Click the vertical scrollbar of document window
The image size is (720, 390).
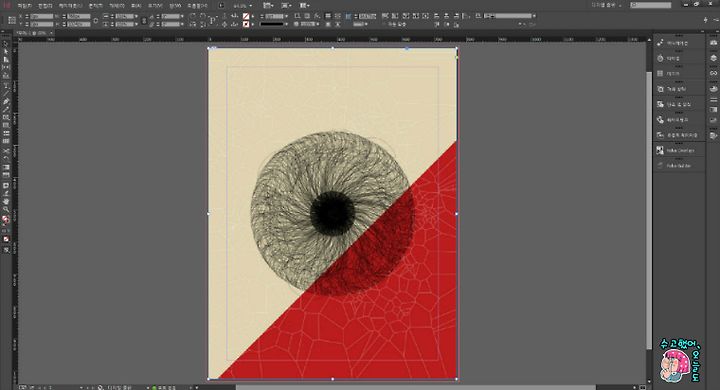pos(649,210)
